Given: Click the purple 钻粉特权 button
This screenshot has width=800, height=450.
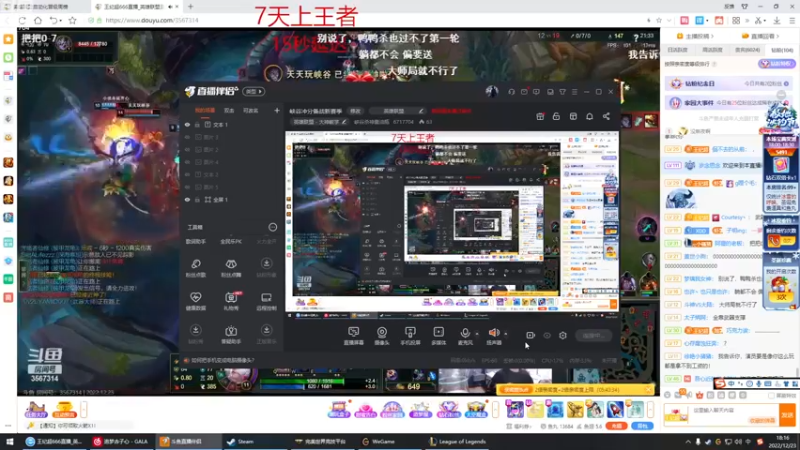Looking at the screenshot, I should click(x=777, y=64).
